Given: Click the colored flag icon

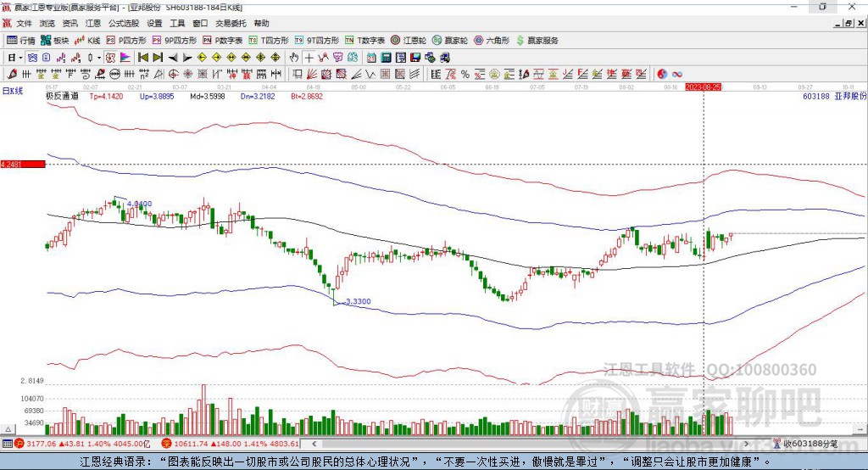Looking at the screenshot, I should pyautogui.click(x=125, y=58).
